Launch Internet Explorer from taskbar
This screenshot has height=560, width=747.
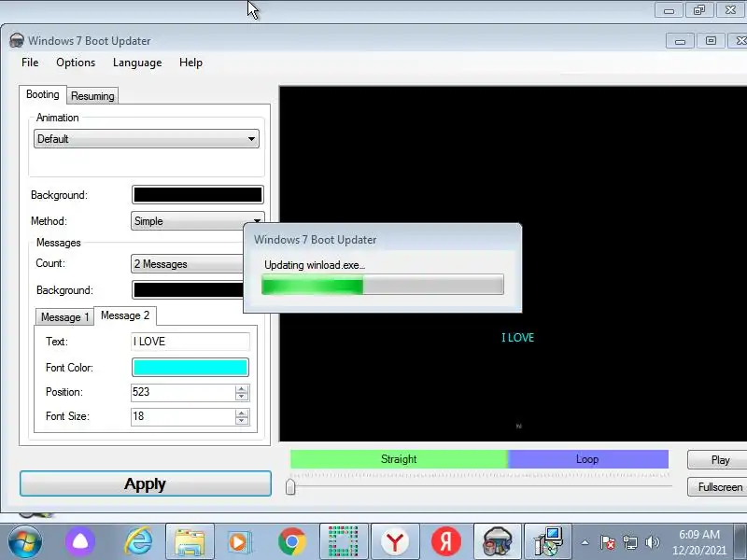click(x=138, y=541)
